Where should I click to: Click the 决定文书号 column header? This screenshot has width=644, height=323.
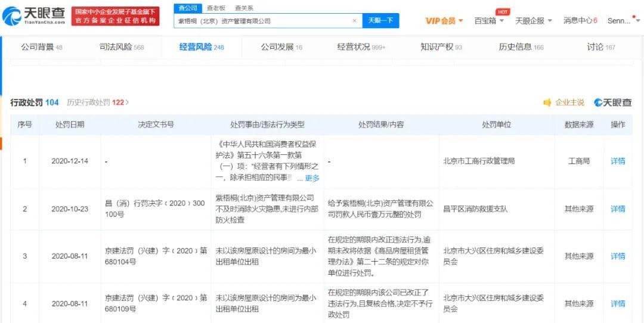click(x=156, y=125)
